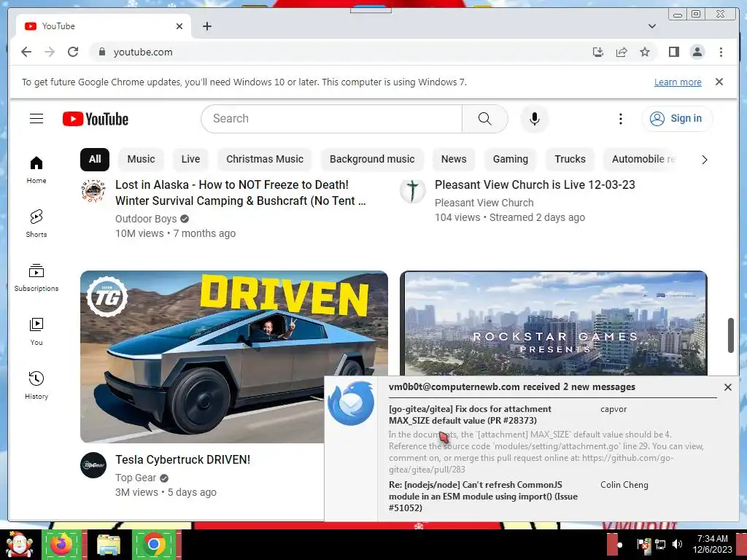Go back using the browser back arrow
Screen dimensions: 747x560
point(26,52)
